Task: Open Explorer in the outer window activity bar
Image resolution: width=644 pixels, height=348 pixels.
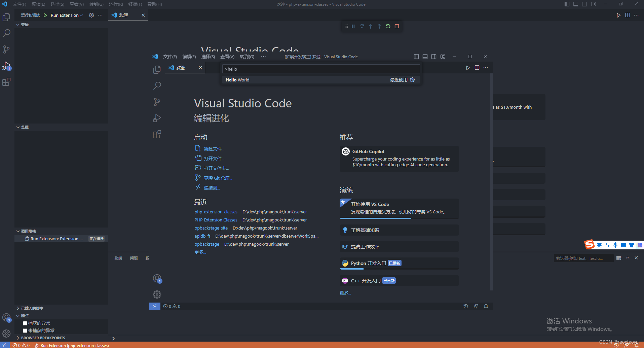Action: 6,17
